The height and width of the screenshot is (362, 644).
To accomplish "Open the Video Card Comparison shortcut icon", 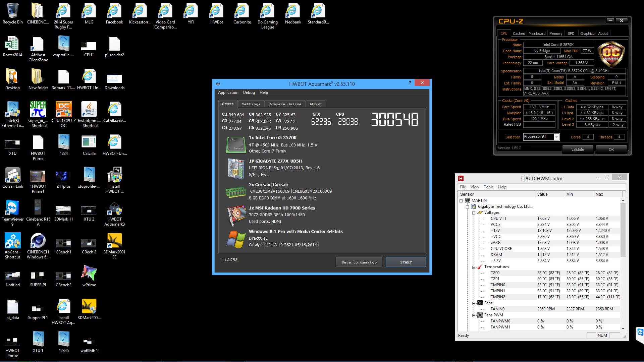I will click(165, 16).
